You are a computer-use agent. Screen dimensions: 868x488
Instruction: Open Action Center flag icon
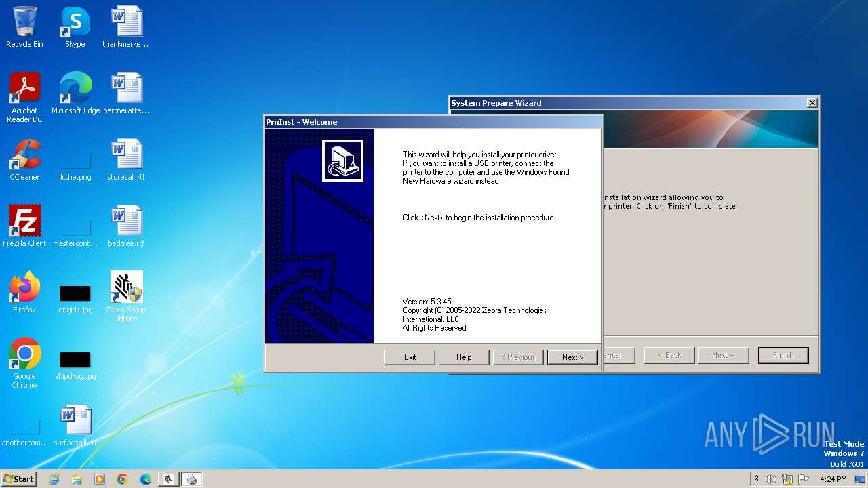point(804,479)
